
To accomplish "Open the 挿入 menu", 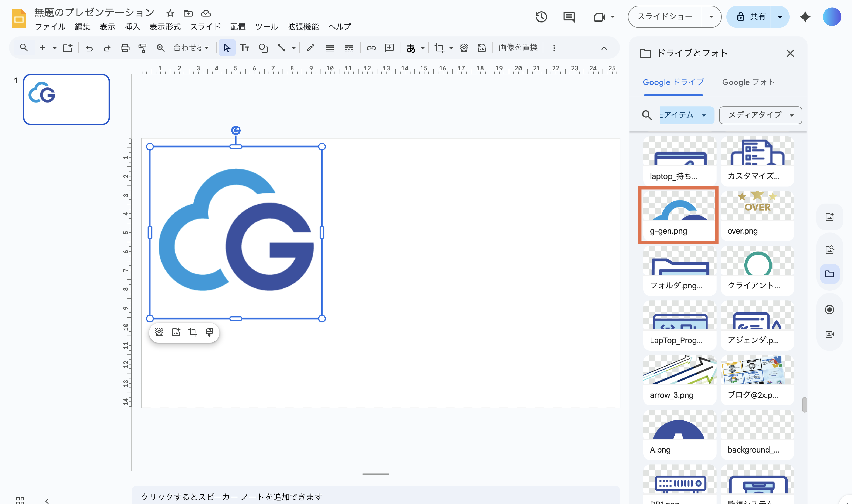I will pyautogui.click(x=132, y=27).
